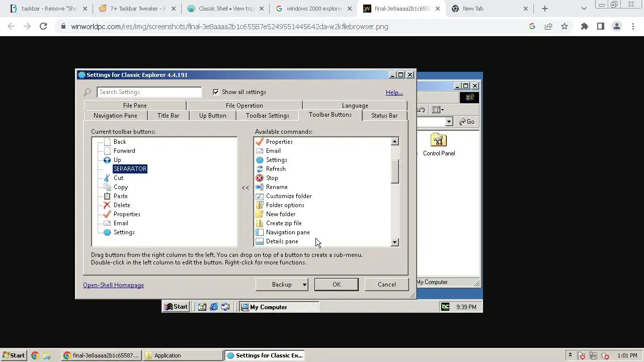Select the SEPARATOR entry
This screenshot has height=362, width=644.
(x=130, y=169)
